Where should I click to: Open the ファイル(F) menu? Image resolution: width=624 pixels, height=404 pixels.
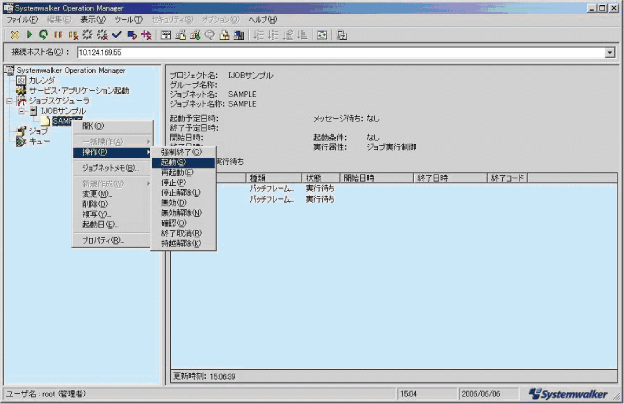click(x=22, y=20)
